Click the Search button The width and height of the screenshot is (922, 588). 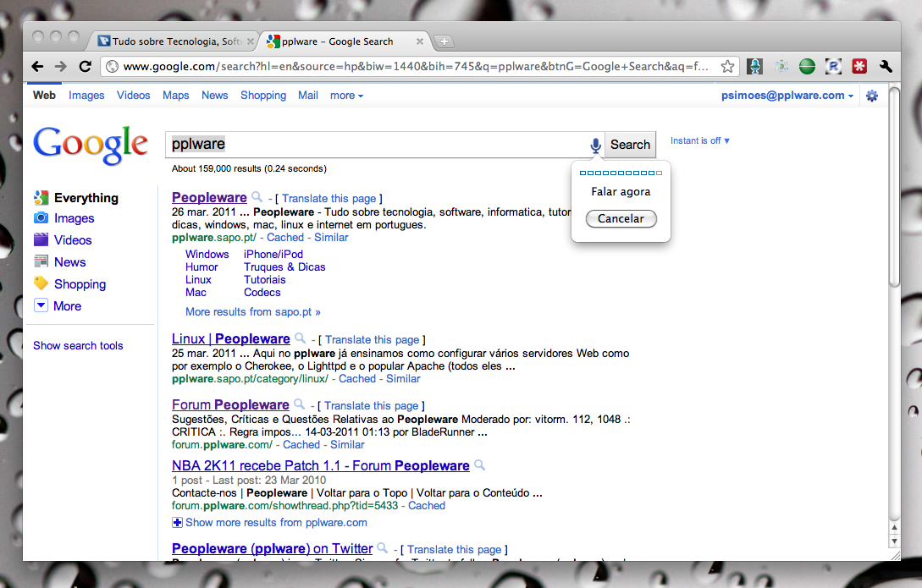point(631,145)
